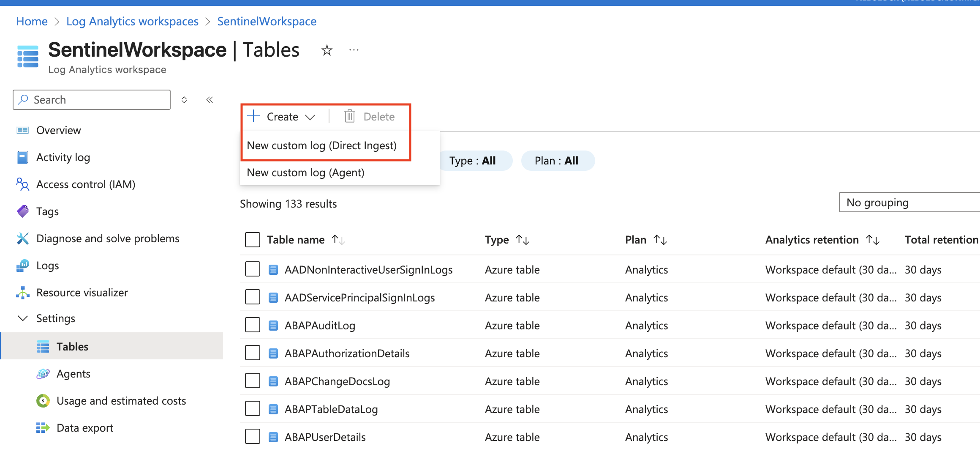The image size is (980, 449).
Task: Collapse the Settings section
Action: (x=23, y=318)
